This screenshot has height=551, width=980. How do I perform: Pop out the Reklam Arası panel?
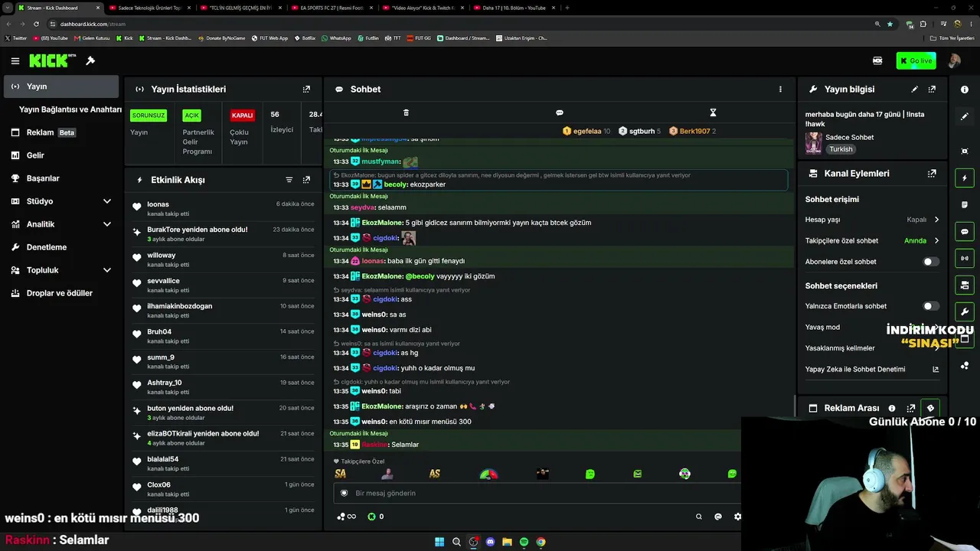point(911,408)
